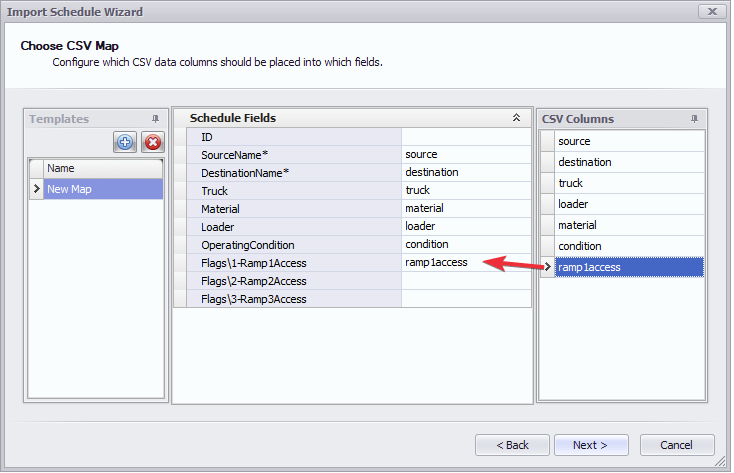The height and width of the screenshot is (473, 734).
Task: Cancel the import wizard
Action: coord(677,445)
